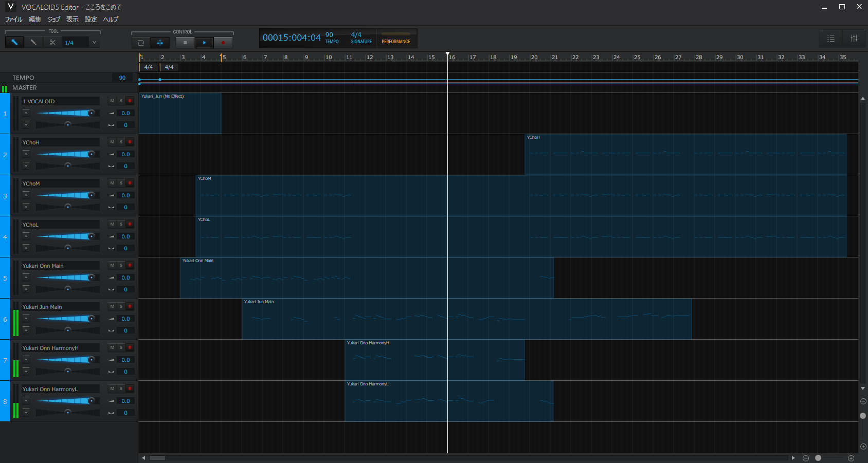The image size is (868, 463).
Task: Arm record on 1 VOCALOID track
Action: click(x=130, y=101)
